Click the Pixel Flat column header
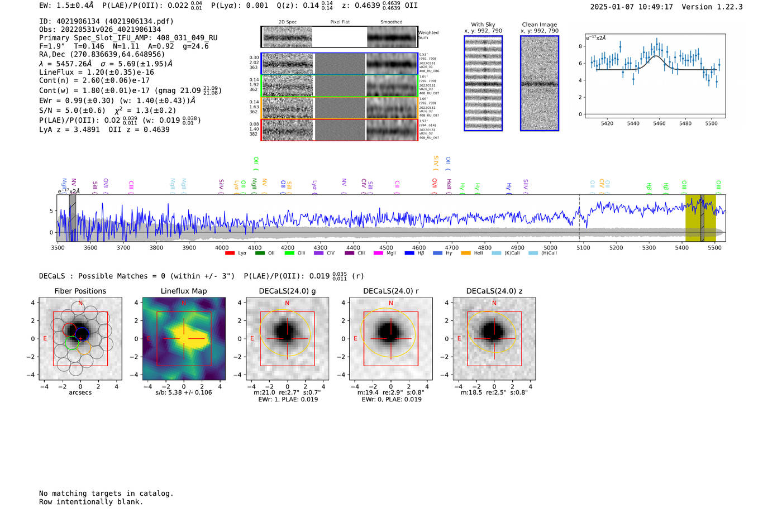This screenshot has width=782, height=532. pos(340,22)
